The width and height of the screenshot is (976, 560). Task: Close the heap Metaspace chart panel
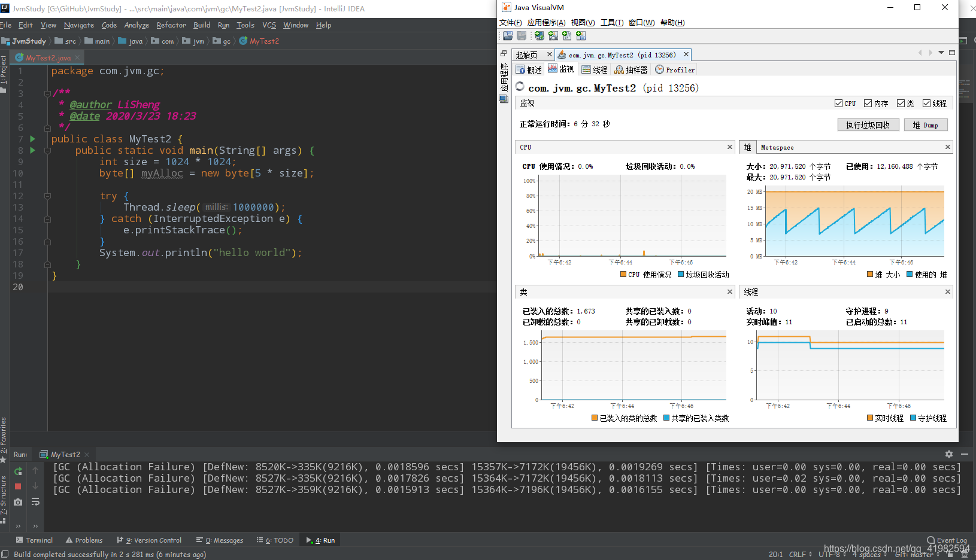tap(948, 147)
